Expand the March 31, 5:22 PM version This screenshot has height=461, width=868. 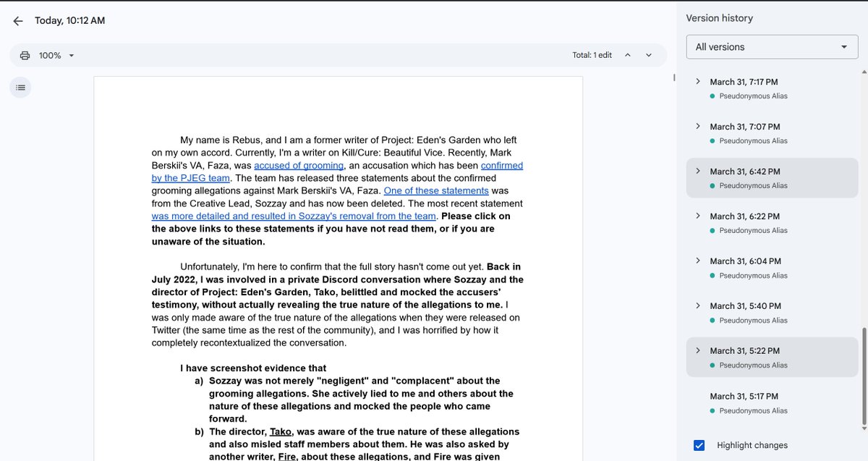click(x=698, y=350)
